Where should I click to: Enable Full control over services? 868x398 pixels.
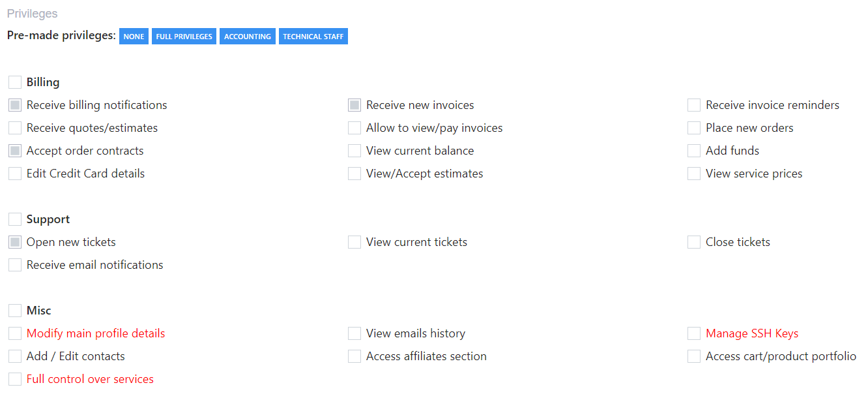[15, 379]
